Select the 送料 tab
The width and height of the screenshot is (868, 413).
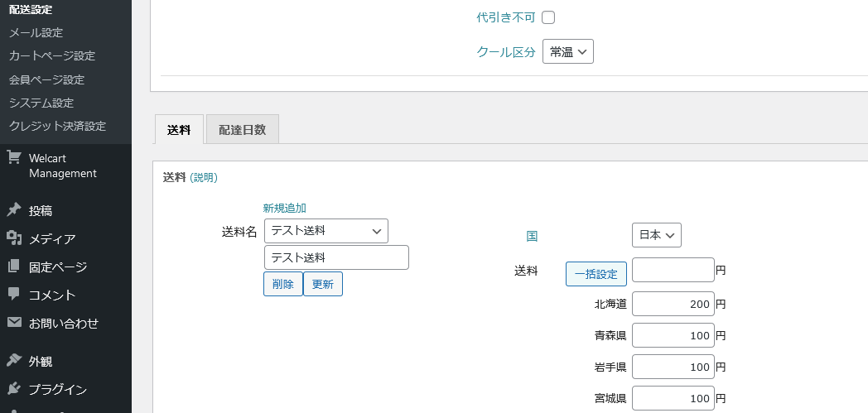(x=179, y=129)
